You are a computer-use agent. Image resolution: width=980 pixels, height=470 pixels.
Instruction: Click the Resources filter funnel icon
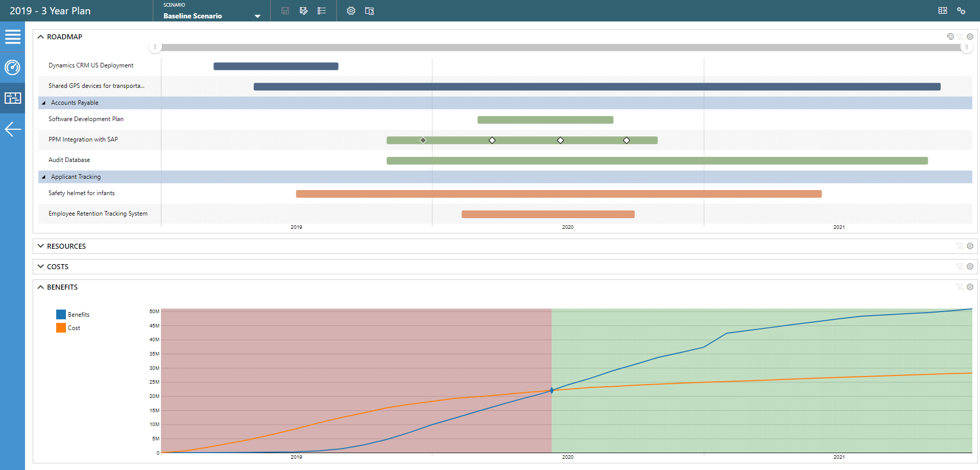point(960,246)
